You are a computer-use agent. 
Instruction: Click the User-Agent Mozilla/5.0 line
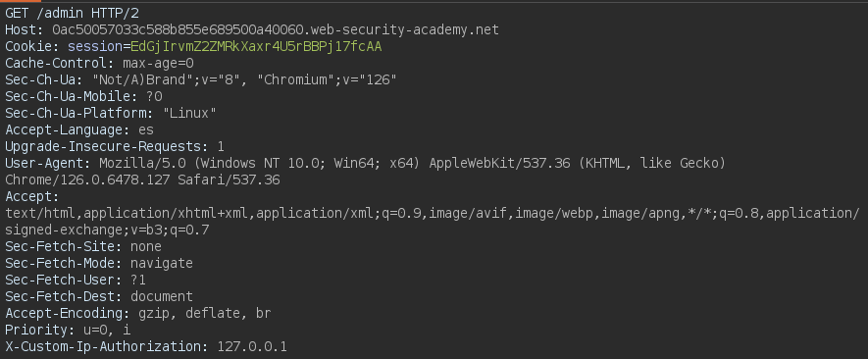point(366,163)
